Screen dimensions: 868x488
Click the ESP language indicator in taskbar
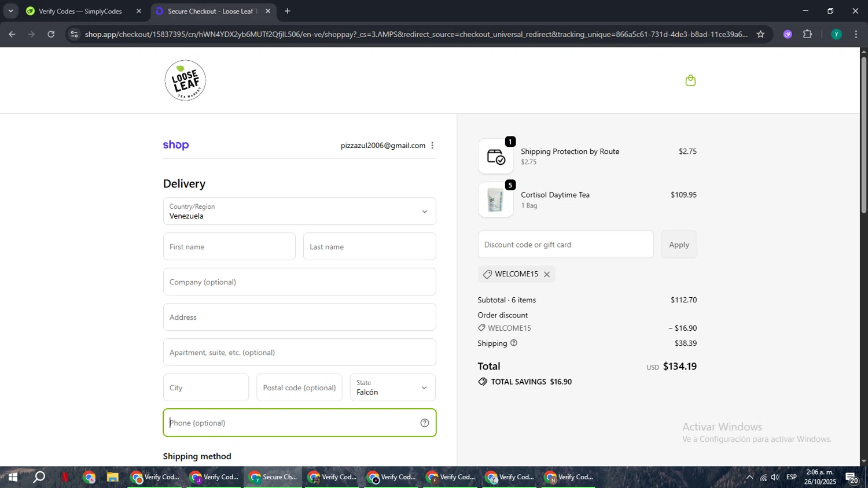pos(792,477)
